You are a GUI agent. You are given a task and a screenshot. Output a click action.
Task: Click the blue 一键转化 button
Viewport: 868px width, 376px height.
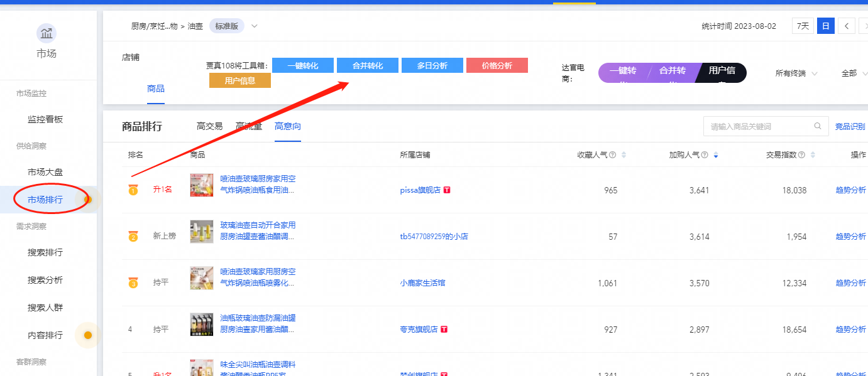tap(302, 65)
